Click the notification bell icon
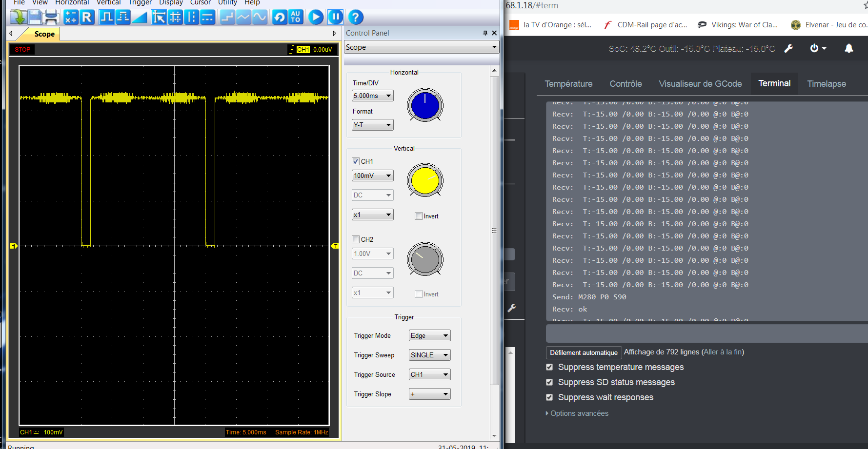 pos(849,48)
